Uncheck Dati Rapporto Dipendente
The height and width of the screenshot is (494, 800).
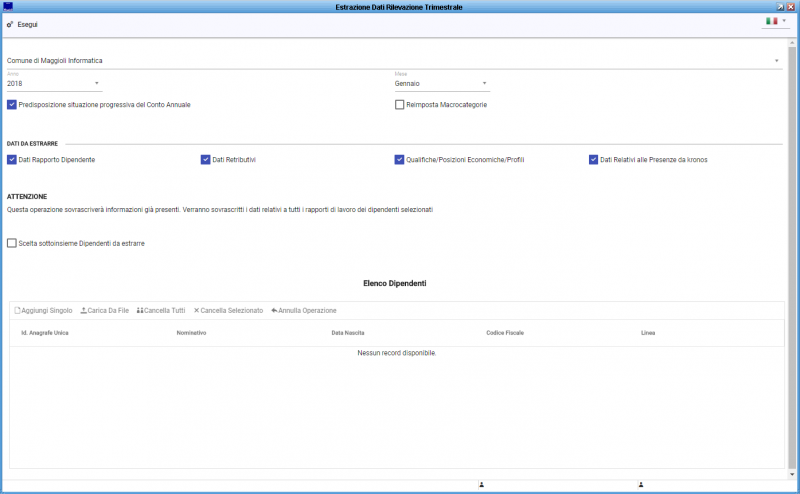(x=12, y=160)
